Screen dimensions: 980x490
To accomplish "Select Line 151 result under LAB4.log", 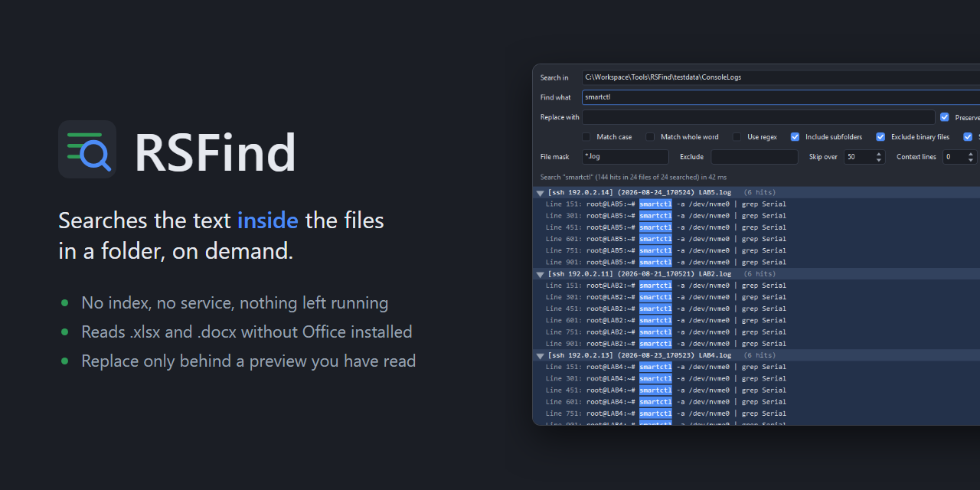I will pyautogui.click(x=756, y=367).
